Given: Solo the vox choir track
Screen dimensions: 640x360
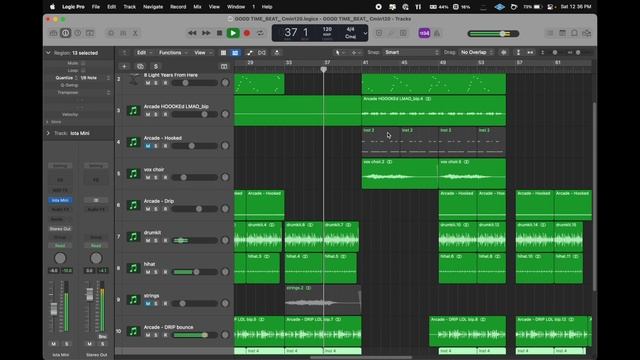Looking at the screenshot, I should (156, 178).
